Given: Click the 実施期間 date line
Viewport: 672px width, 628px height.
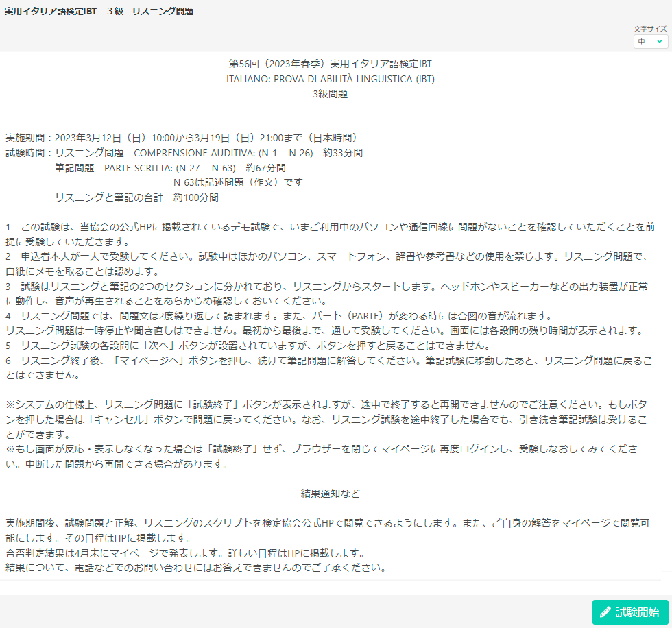Looking at the screenshot, I should [x=182, y=138].
